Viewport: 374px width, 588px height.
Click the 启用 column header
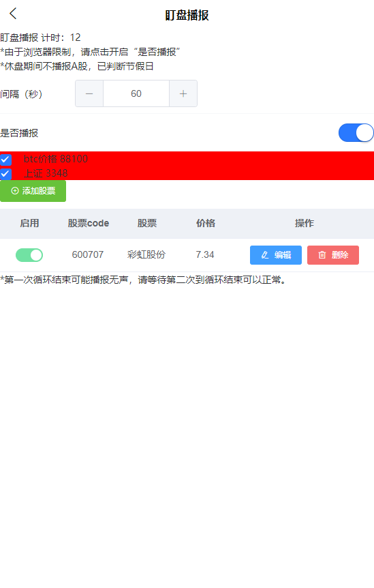29,223
